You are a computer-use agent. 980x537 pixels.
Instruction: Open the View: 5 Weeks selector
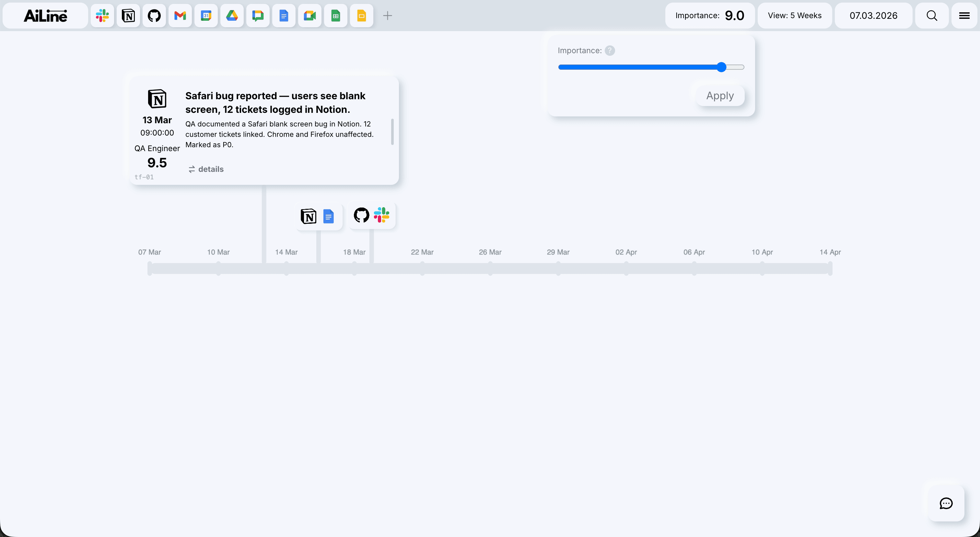pos(794,16)
